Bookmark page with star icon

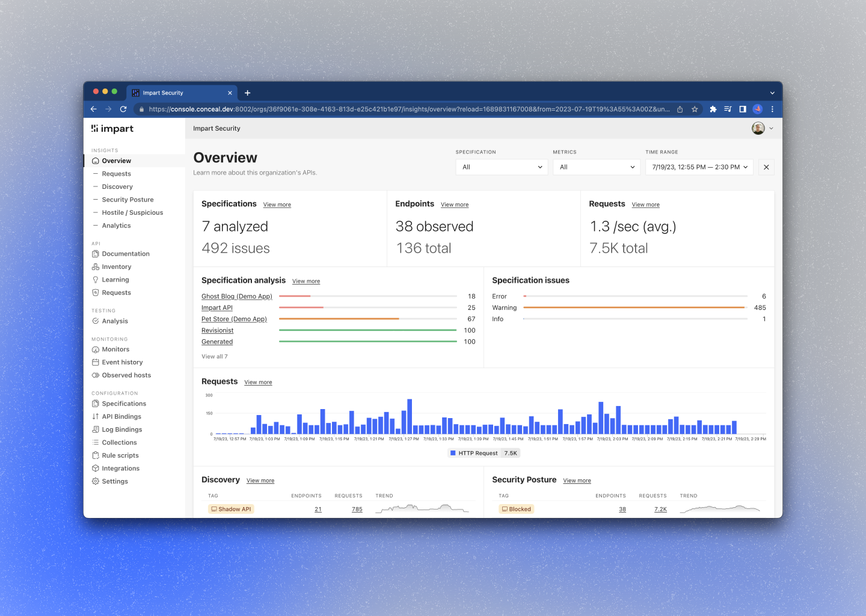[x=695, y=109]
